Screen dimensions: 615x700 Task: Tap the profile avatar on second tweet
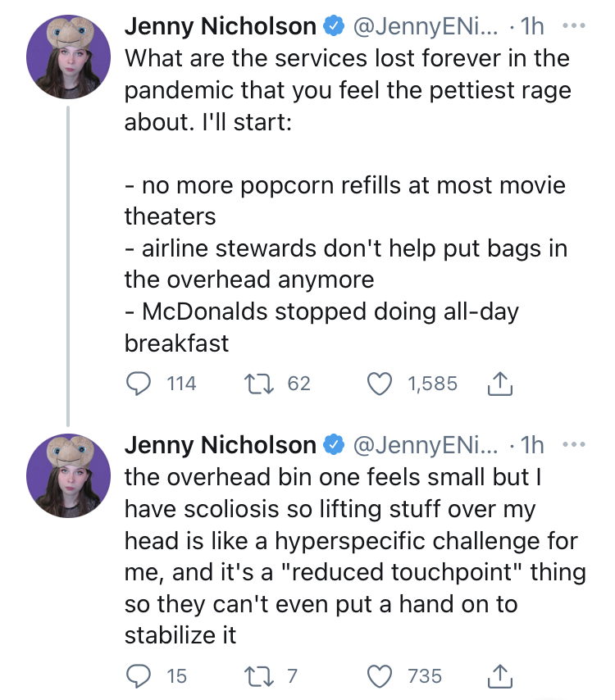pos(68,475)
